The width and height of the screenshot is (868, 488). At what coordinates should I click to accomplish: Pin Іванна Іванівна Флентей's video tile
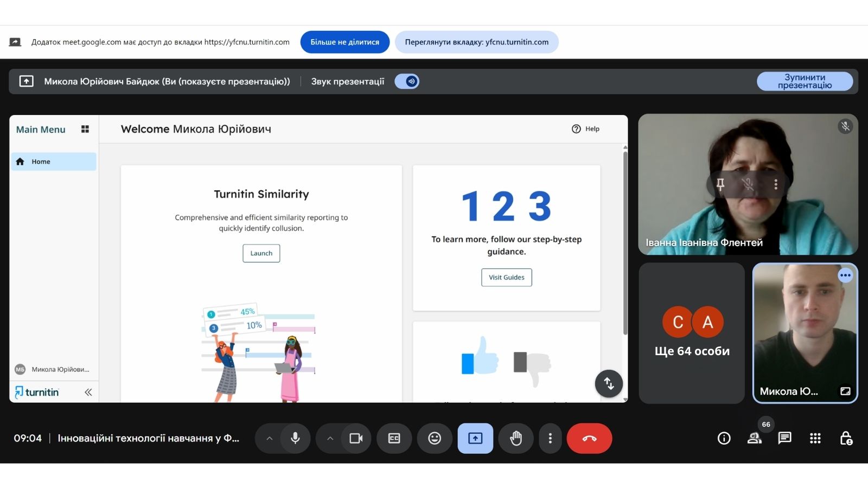tap(720, 184)
